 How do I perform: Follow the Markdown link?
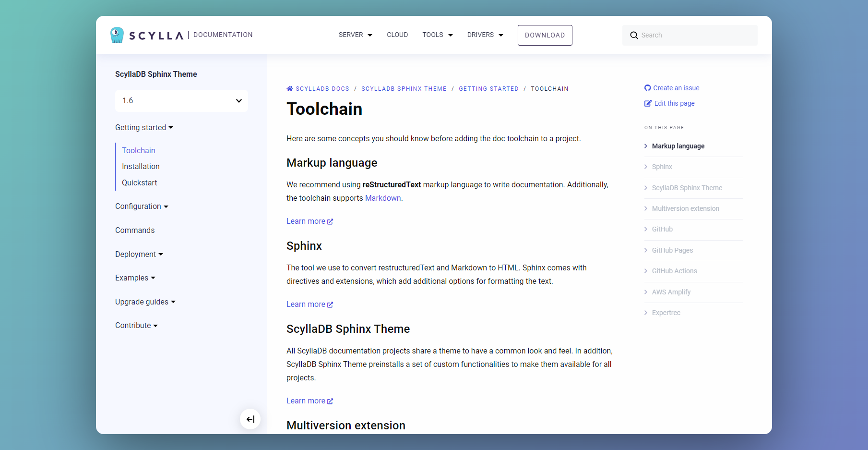(x=383, y=198)
